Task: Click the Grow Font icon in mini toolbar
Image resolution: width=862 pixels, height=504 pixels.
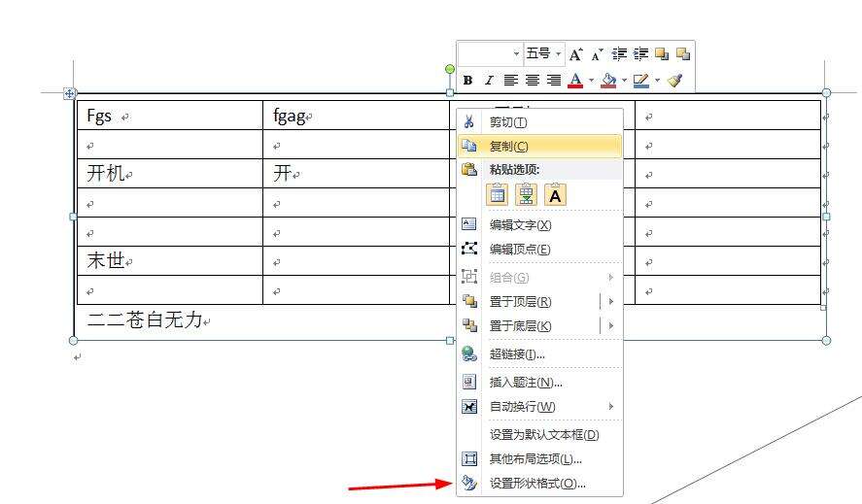Action: click(x=575, y=53)
